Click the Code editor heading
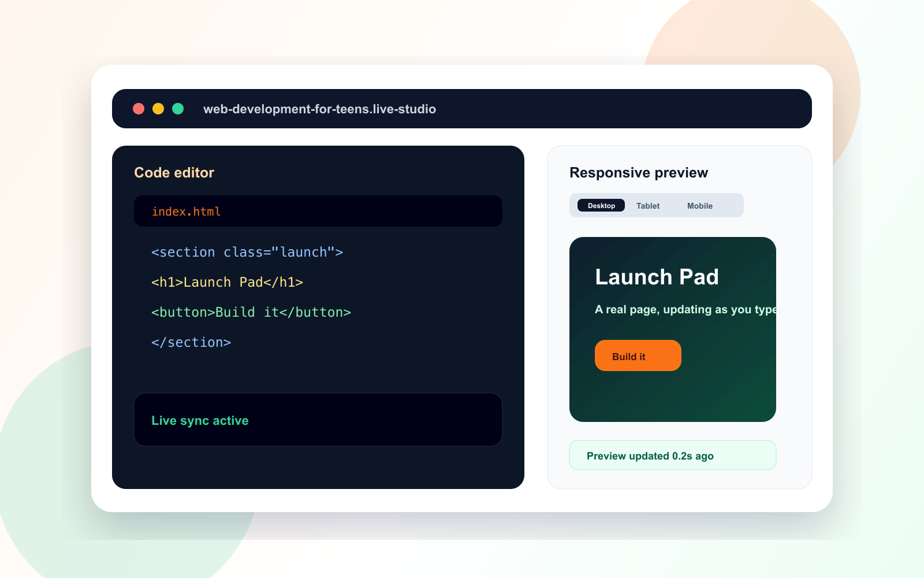Image resolution: width=924 pixels, height=578 pixels. point(174,173)
